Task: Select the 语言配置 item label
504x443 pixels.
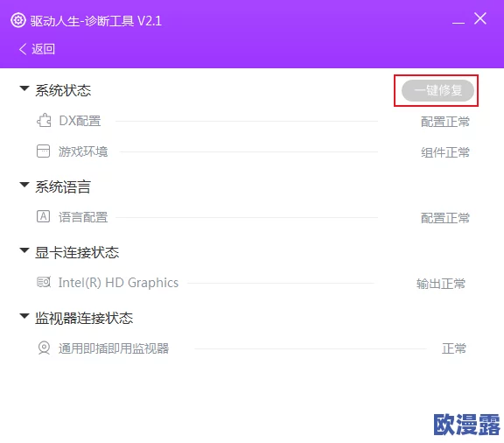Action: pyautogui.click(x=83, y=217)
